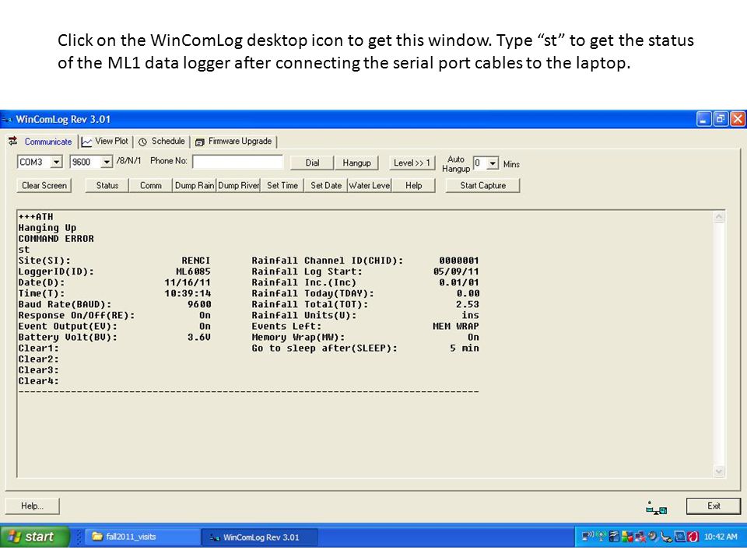Viewport: 747px width, 560px height.
Task: Open the Auto Hangup minutes dropdown
Action: [493, 163]
